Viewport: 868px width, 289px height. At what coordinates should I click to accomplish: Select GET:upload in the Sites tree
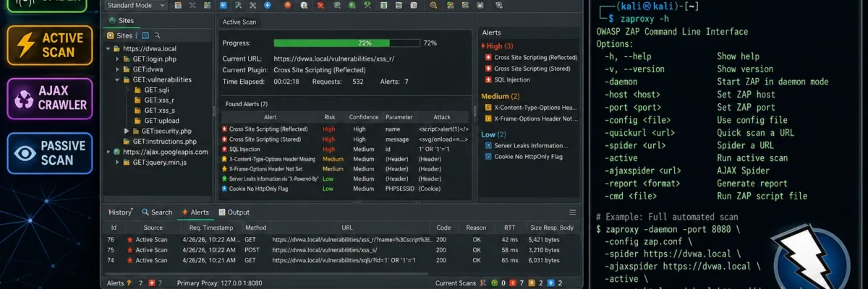[x=156, y=121]
